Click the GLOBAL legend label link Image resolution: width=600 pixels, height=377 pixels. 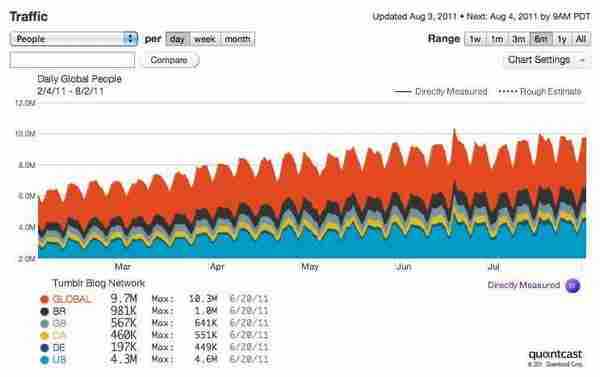[72, 299]
